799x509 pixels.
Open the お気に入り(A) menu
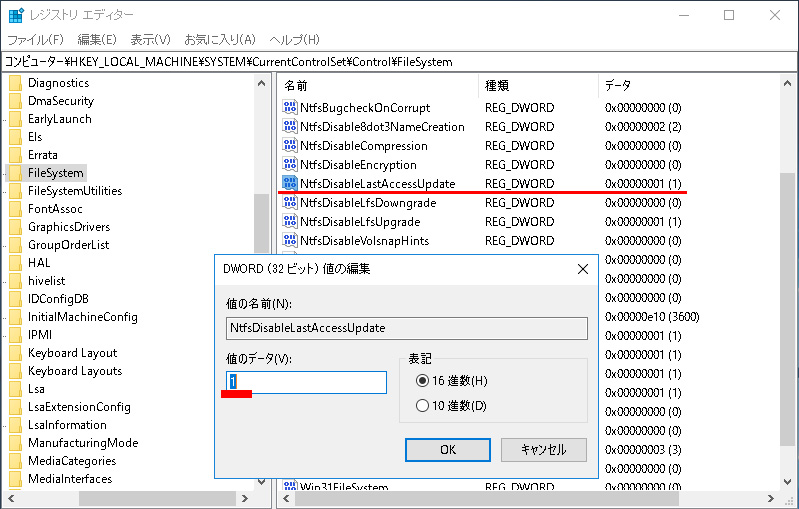pyautogui.click(x=220, y=40)
